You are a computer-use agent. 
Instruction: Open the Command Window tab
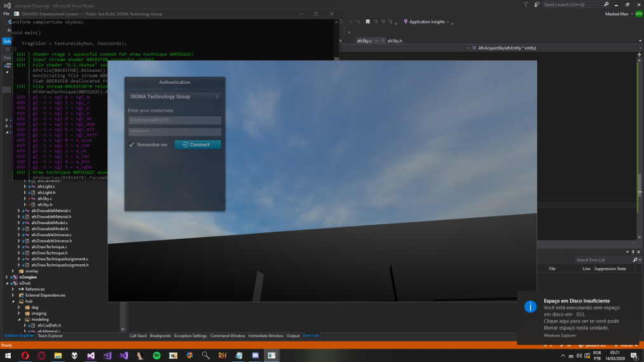pos(228,336)
